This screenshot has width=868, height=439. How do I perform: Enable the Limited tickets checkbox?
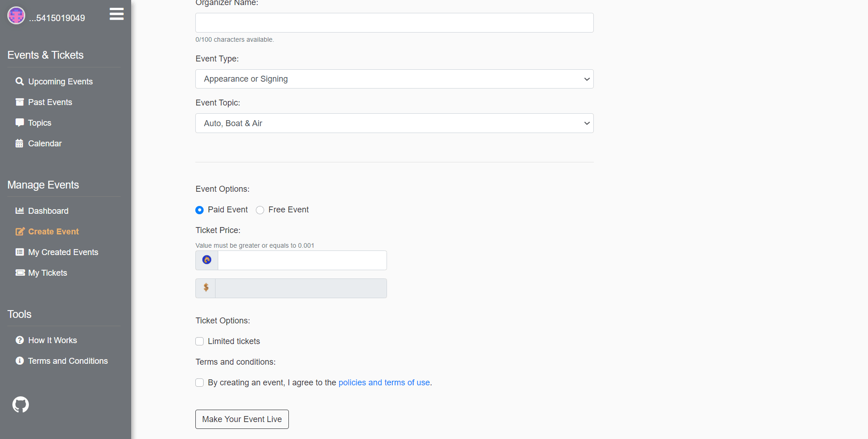[199, 341]
